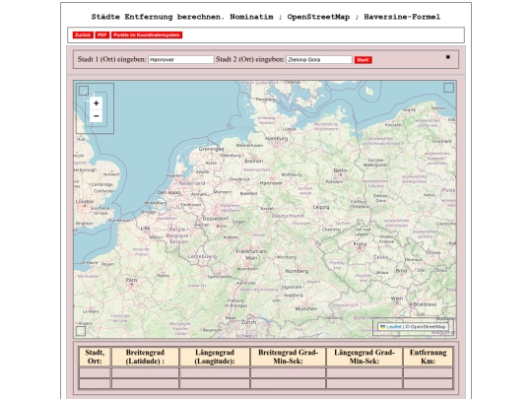532x399 pixels.
Task: Click the Stadt, Ort table header
Action: (x=95, y=357)
